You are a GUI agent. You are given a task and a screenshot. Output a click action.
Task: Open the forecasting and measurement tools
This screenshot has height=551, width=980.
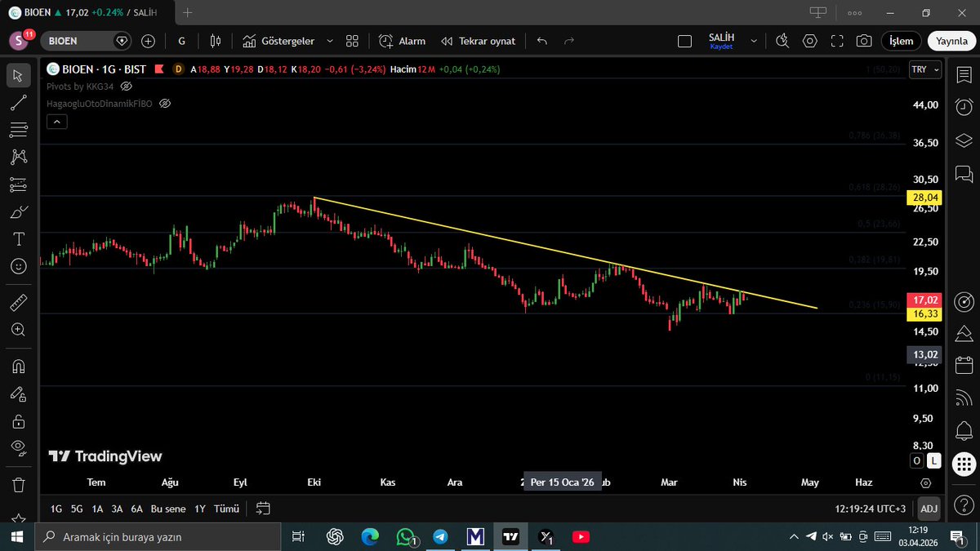(18, 184)
